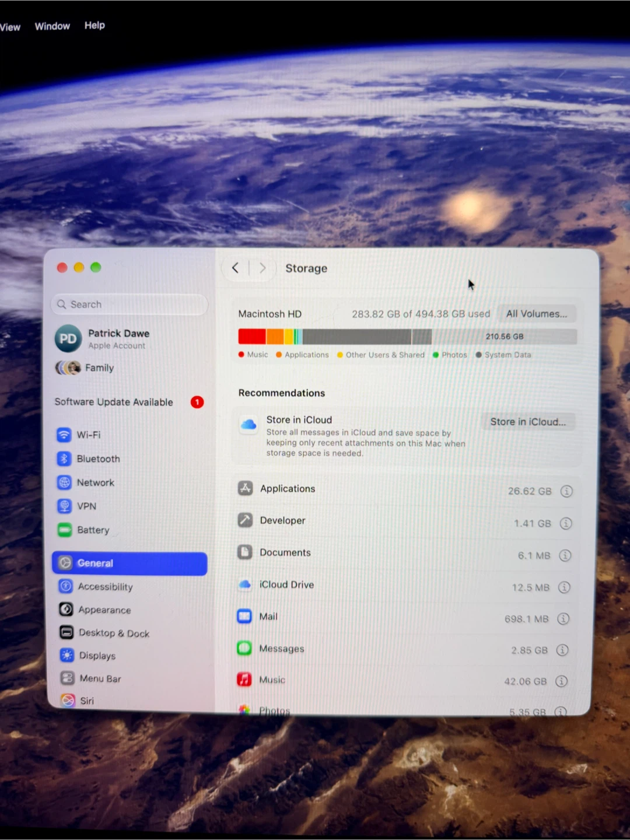This screenshot has height=840, width=630.
Task: Click the 283.82 GB of 494.38 GB used text
Action: [421, 314]
